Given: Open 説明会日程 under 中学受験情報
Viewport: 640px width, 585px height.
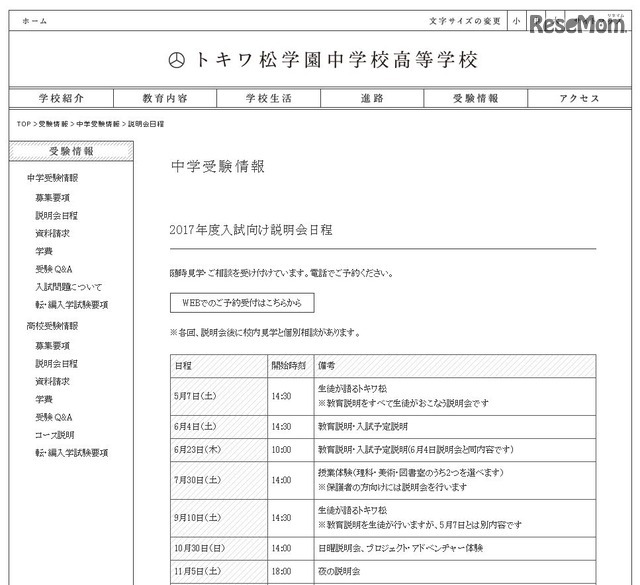Looking at the screenshot, I should tap(57, 216).
